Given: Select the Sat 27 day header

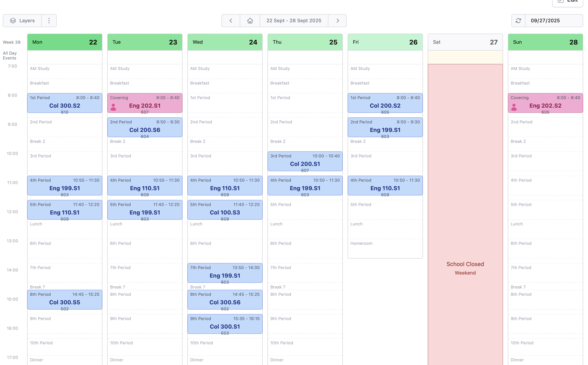Looking at the screenshot, I should (465, 42).
